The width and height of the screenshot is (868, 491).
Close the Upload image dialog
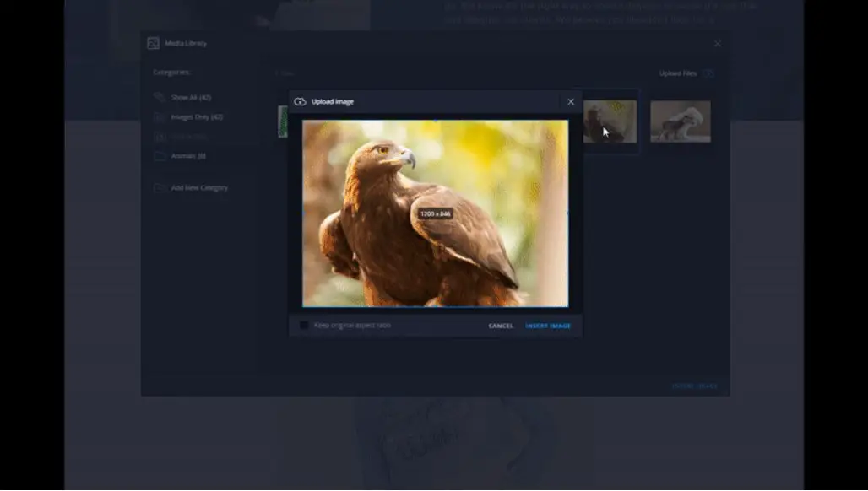[571, 102]
